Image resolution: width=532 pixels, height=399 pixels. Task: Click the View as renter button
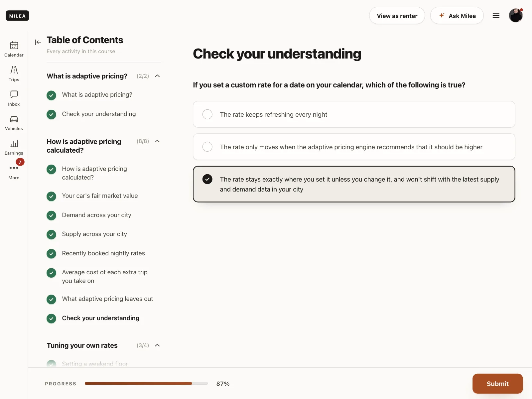tap(397, 16)
